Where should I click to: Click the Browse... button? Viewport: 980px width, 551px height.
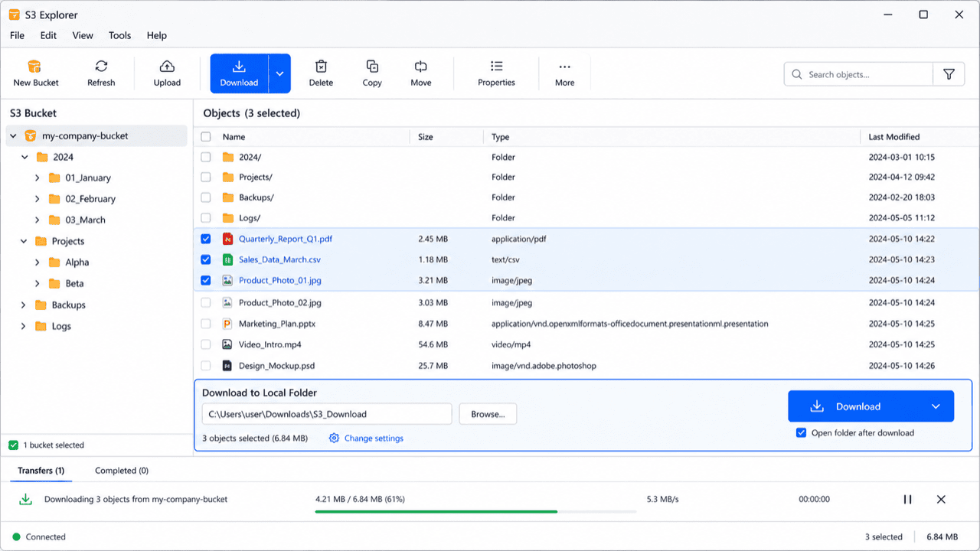pos(488,414)
